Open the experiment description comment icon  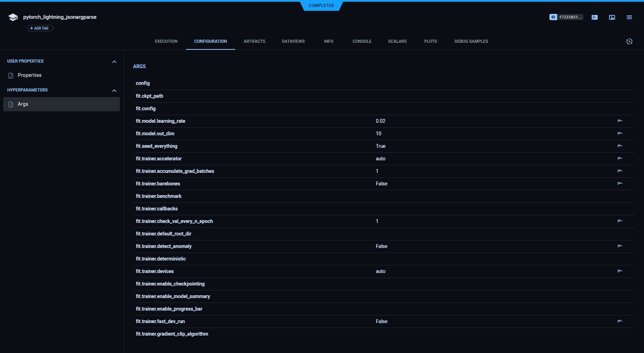[594, 17]
